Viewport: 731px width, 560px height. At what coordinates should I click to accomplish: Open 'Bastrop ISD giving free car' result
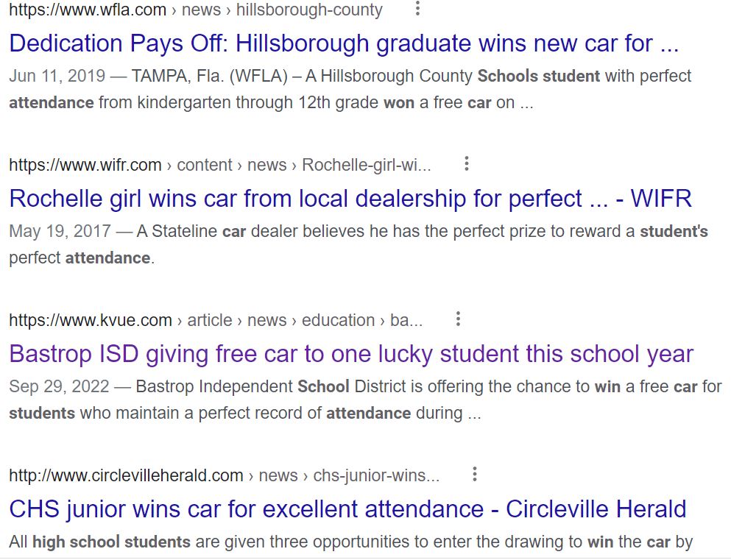(x=351, y=354)
